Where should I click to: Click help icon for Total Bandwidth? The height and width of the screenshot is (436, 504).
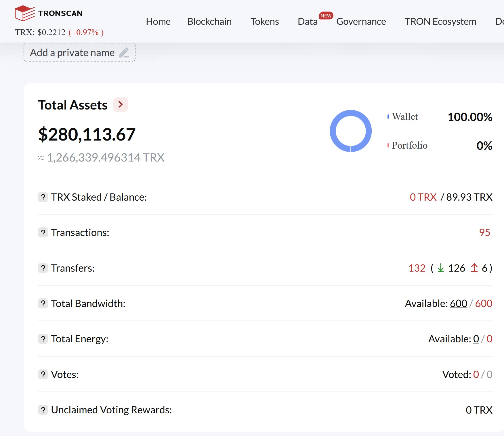coord(43,304)
